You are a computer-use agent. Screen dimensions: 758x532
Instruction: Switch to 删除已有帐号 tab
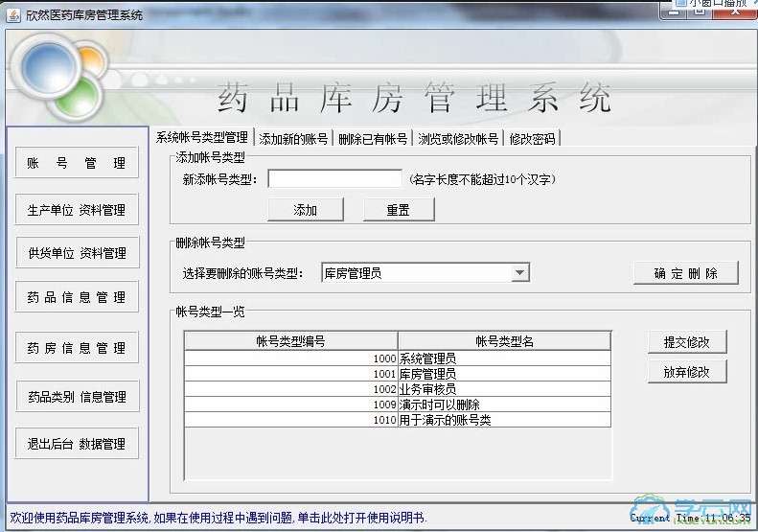pos(373,139)
